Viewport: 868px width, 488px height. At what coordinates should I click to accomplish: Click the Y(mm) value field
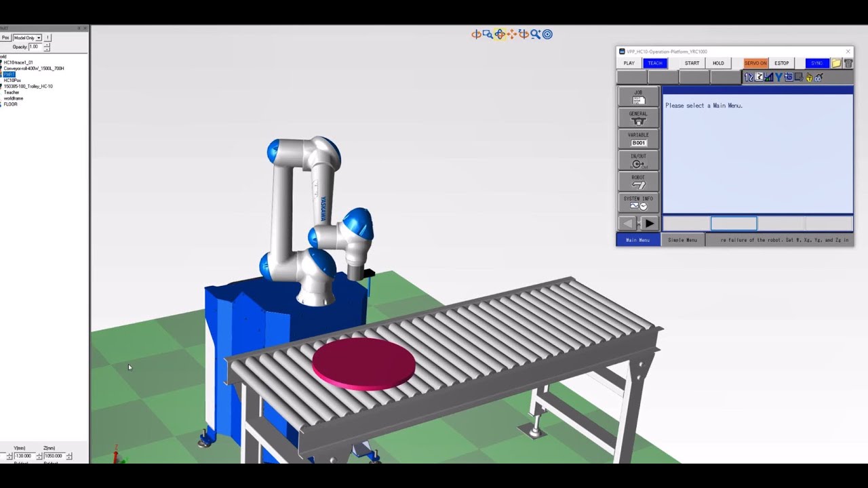(25, 456)
